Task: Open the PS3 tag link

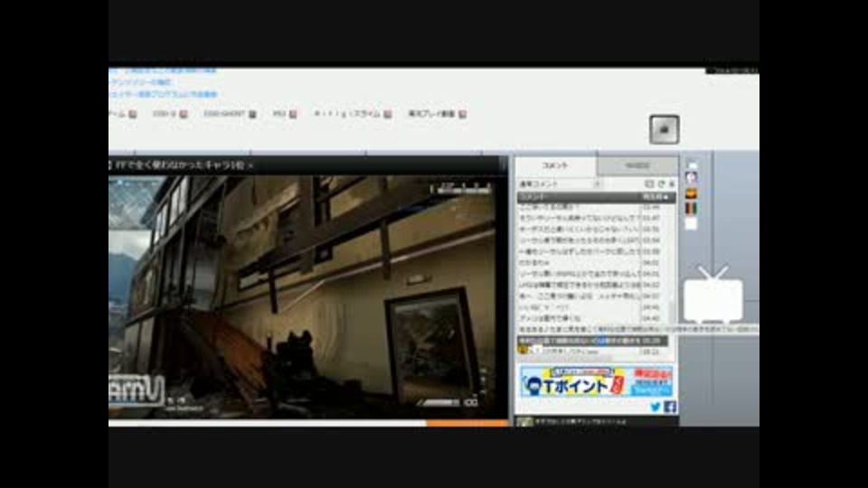Action: (x=279, y=114)
